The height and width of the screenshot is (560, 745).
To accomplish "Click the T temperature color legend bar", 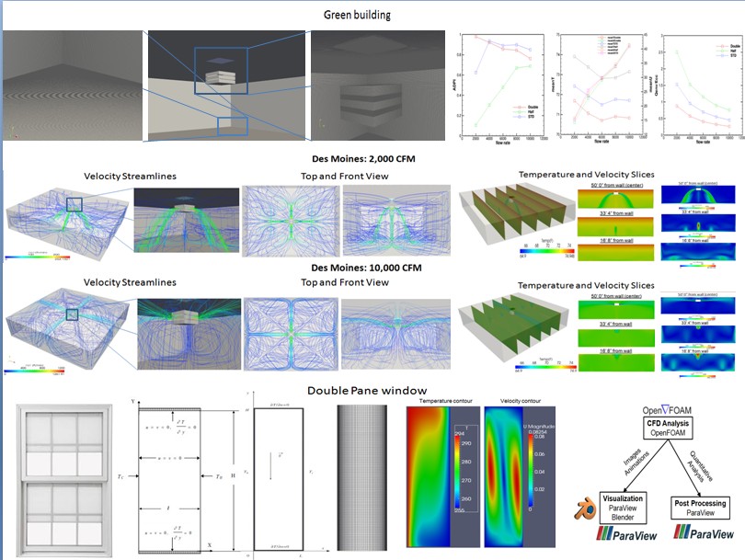I will tap(457, 472).
